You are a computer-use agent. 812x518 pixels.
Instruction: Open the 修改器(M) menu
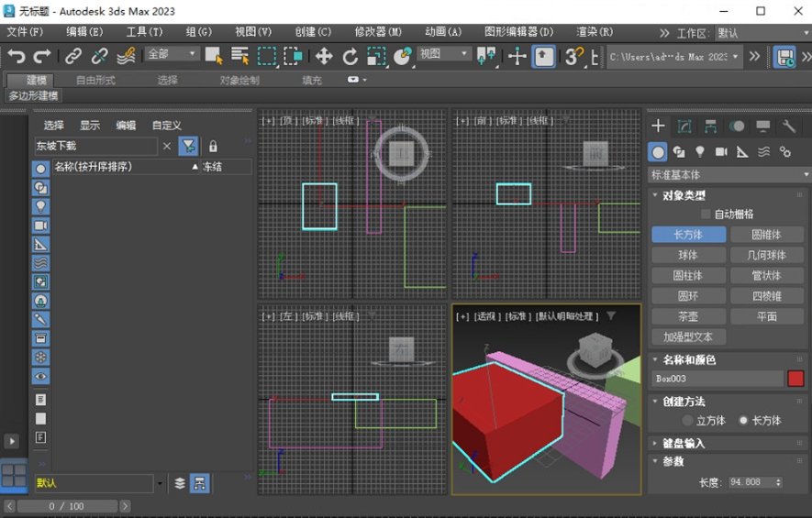click(378, 32)
